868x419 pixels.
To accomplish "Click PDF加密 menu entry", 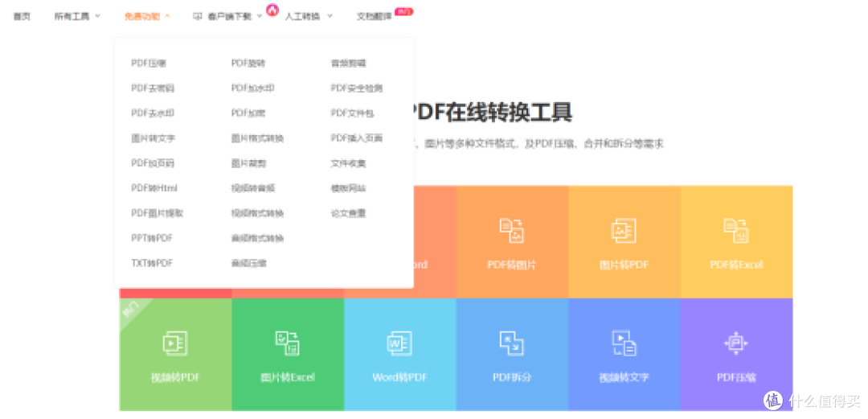I will [248, 113].
